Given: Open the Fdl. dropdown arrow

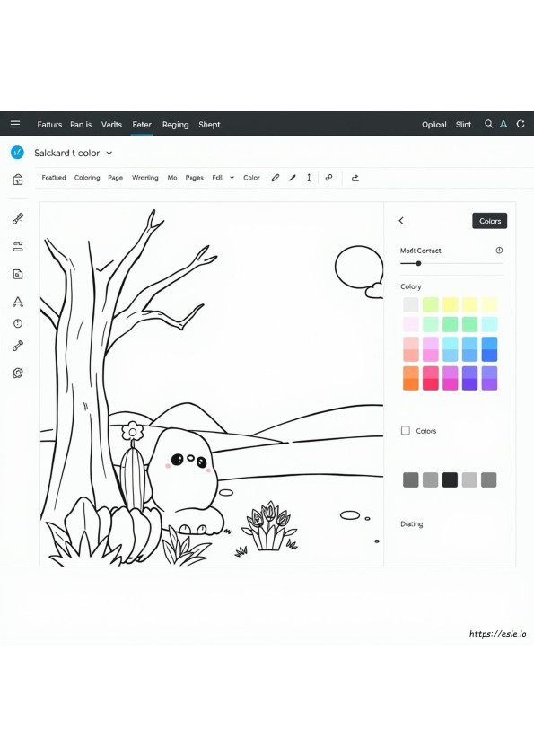Looking at the screenshot, I should (x=232, y=178).
